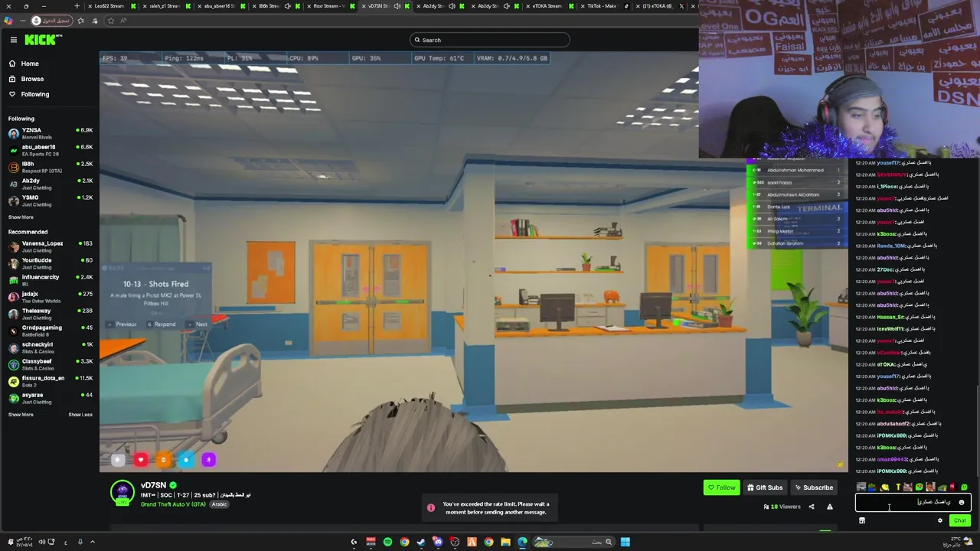Follow the vD7SN channel
The height and width of the screenshot is (551, 980).
[x=721, y=487]
